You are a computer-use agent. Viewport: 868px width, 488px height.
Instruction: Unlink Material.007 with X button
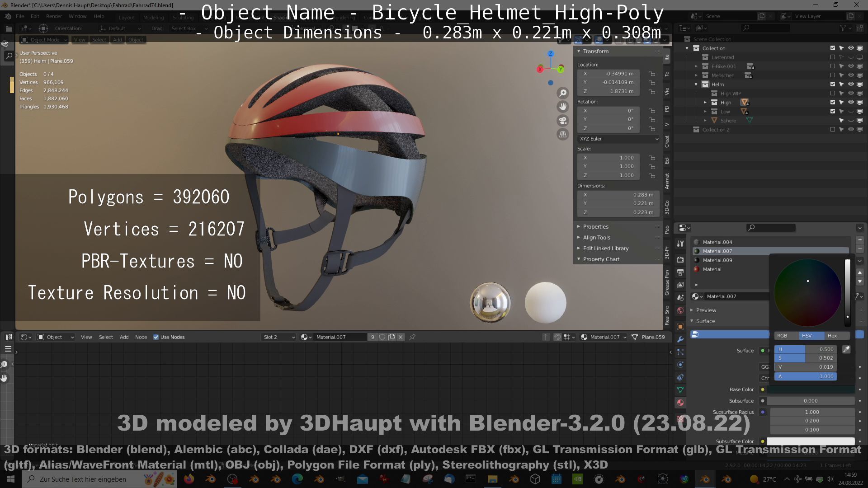click(401, 337)
